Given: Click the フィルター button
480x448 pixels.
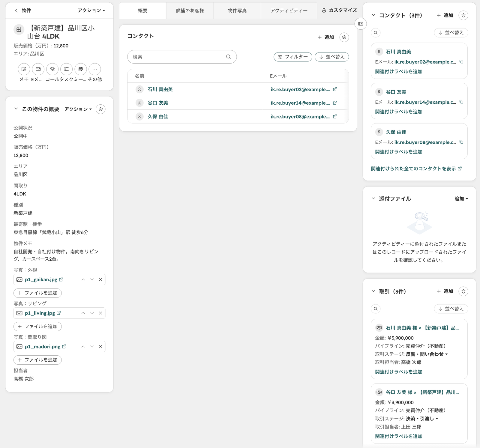Looking at the screenshot, I should (293, 57).
